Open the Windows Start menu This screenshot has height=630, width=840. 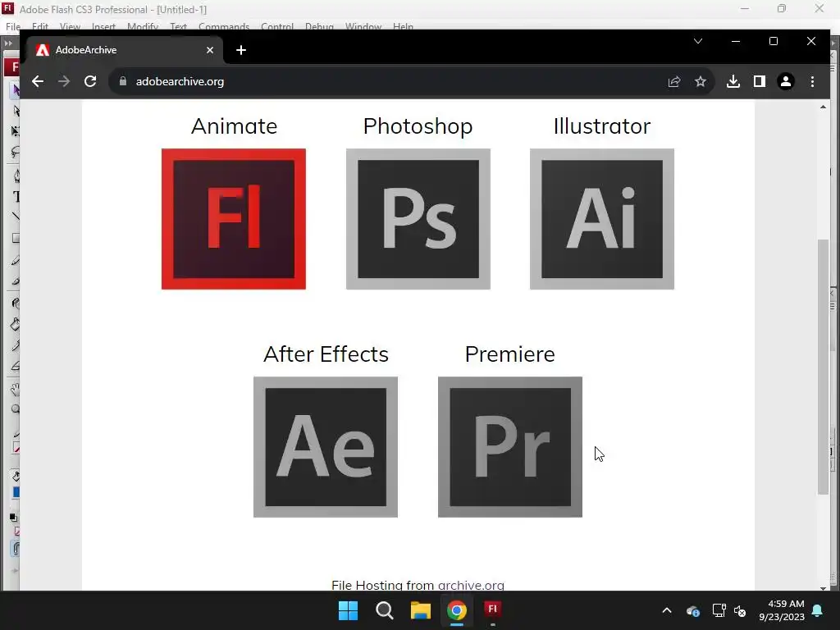(x=348, y=610)
